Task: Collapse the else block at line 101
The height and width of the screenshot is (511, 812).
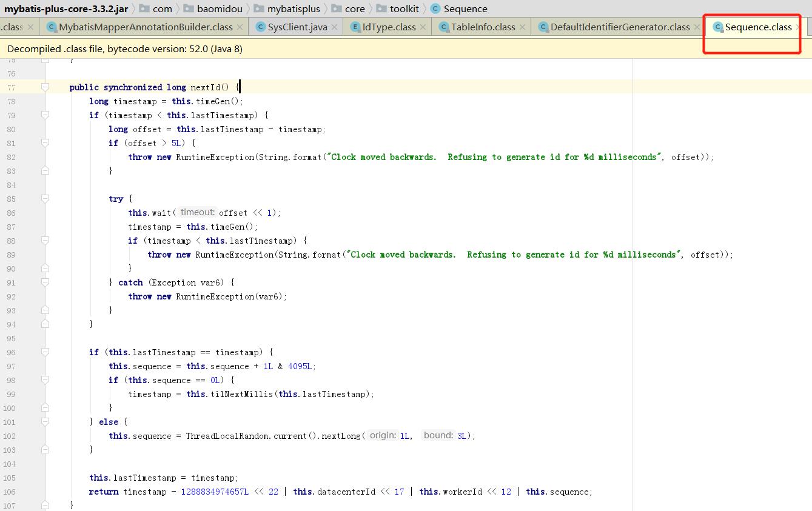Action: 45,422
